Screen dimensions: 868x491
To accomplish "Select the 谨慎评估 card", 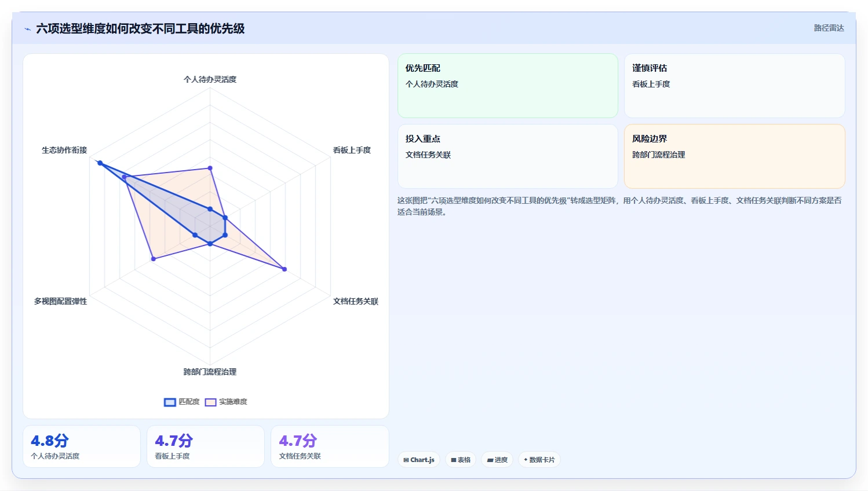I will (x=734, y=86).
